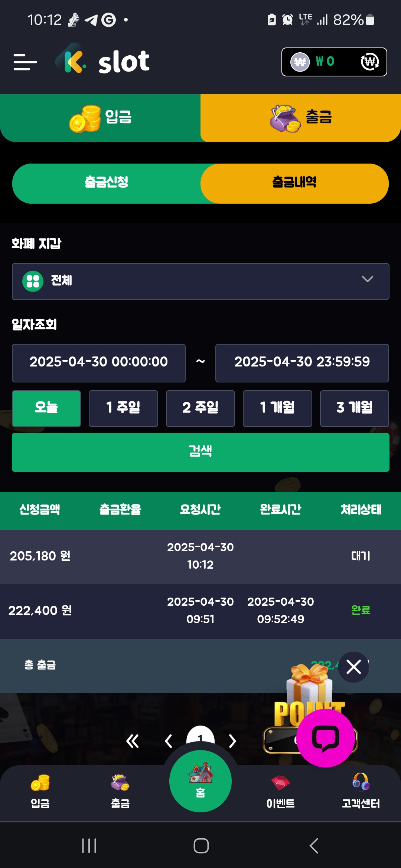Select the 1 주일 date range option
401x868 pixels.
pyautogui.click(x=123, y=408)
